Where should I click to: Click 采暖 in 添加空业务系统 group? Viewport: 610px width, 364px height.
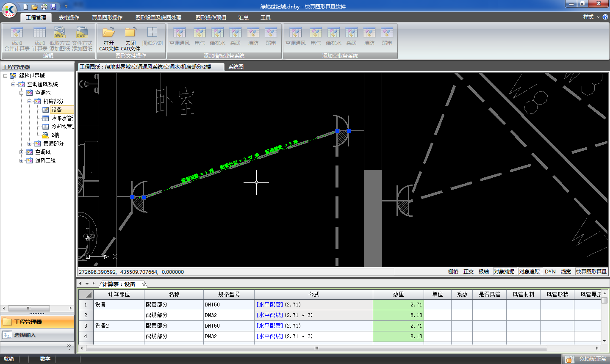(x=352, y=37)
